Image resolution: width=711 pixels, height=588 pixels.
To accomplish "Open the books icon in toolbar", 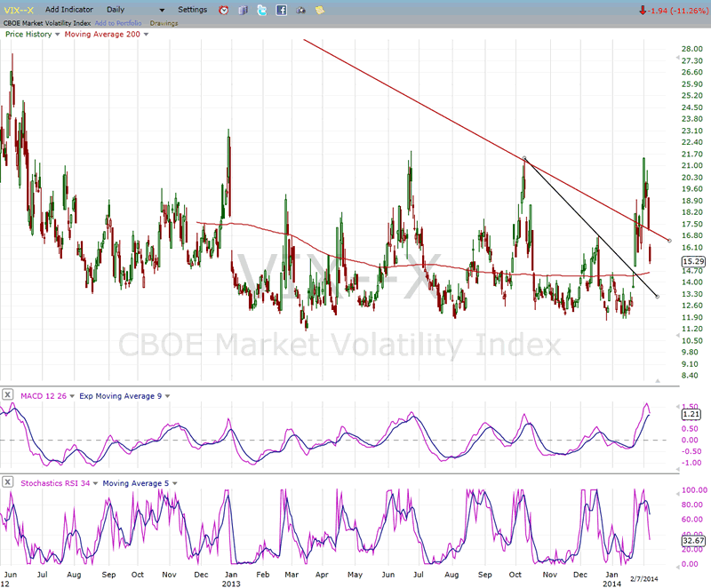I will point(243,10).
